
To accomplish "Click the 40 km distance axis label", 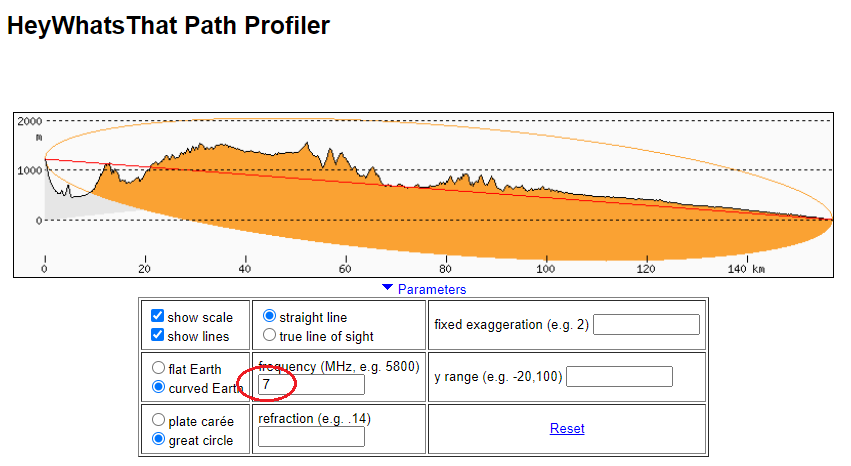I will pyautogui.click(x=245, y=269).
